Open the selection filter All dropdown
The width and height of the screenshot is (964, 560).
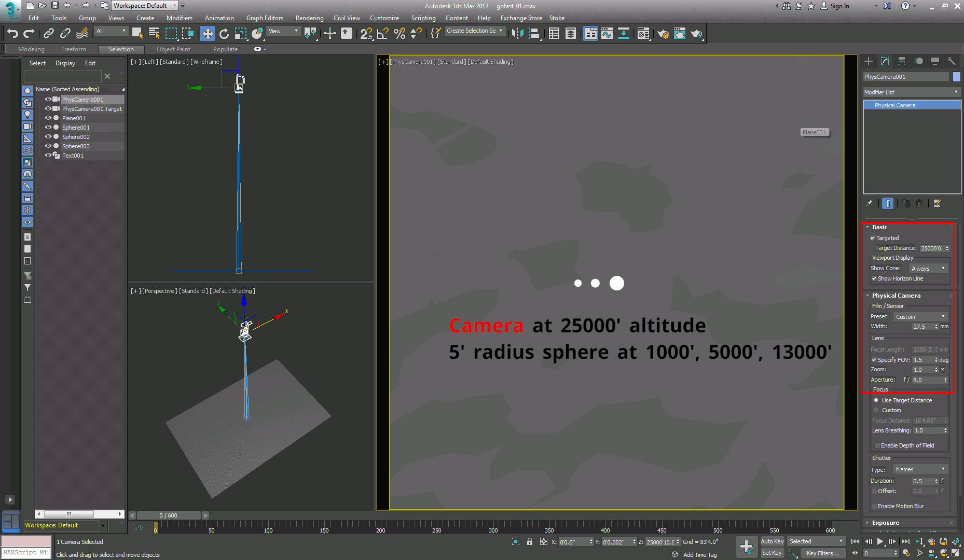coord(111,31)
